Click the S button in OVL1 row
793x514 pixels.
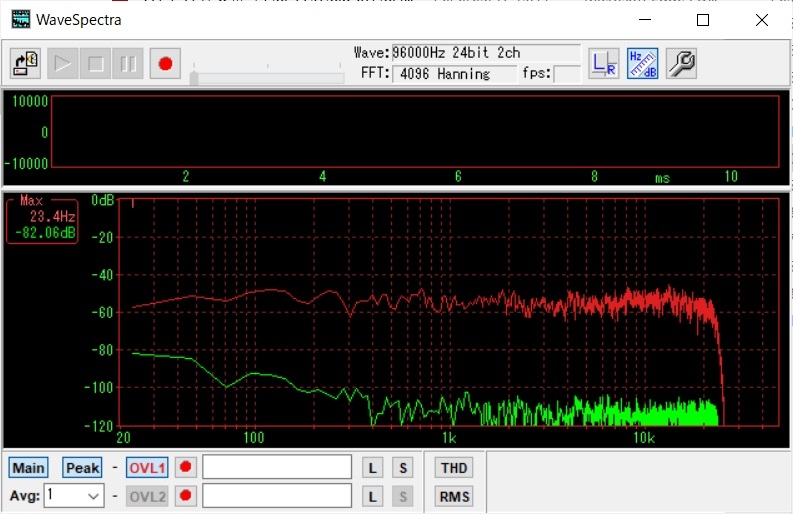point(402,468)
